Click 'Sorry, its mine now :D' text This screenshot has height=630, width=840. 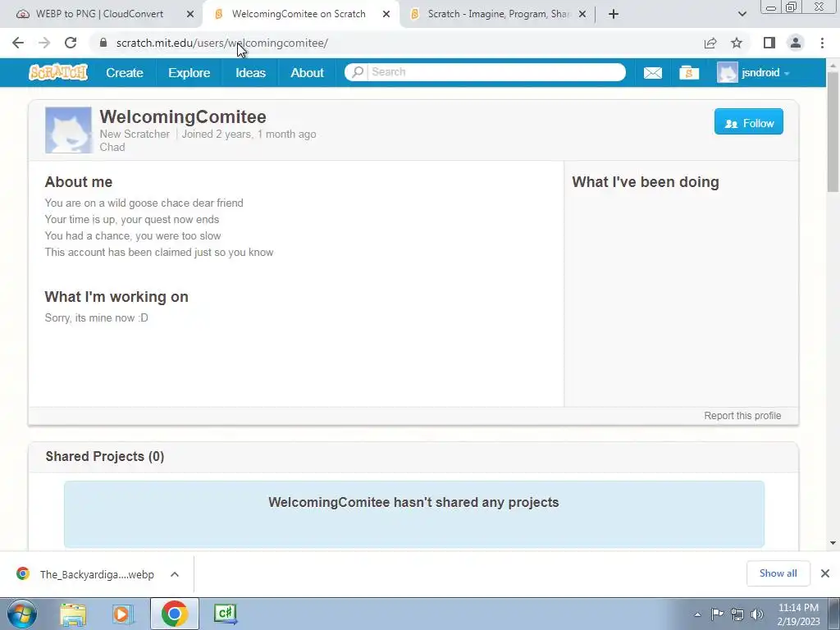click(x=97, y=317)
